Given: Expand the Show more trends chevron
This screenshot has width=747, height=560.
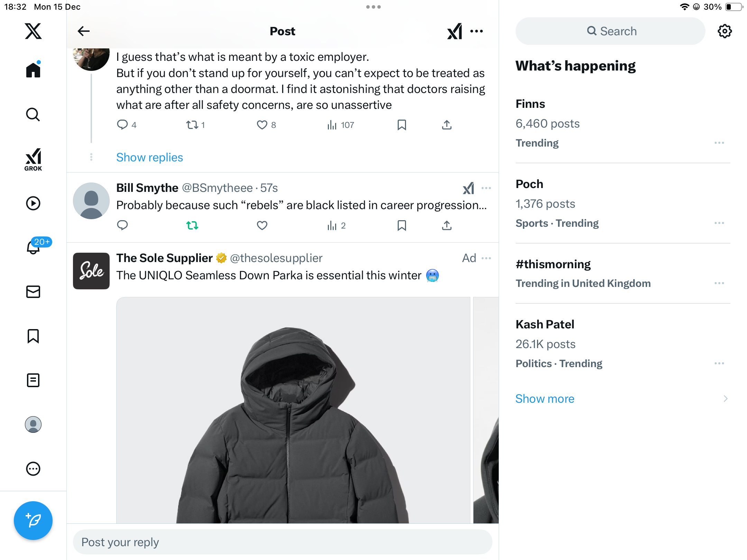Looking at the screenshot, I should point(726,399).
